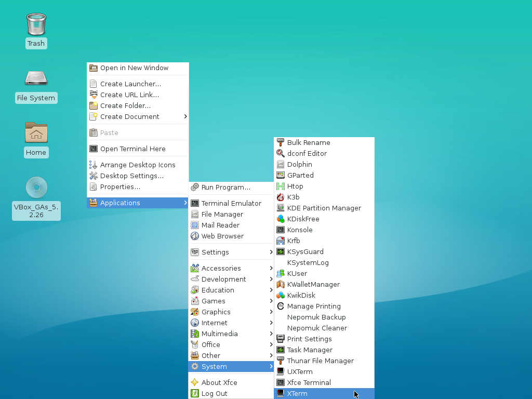This screenshot has height=399, width=532.
Task: Select Open Terminal Here
Action: click(x=138, y=149)
